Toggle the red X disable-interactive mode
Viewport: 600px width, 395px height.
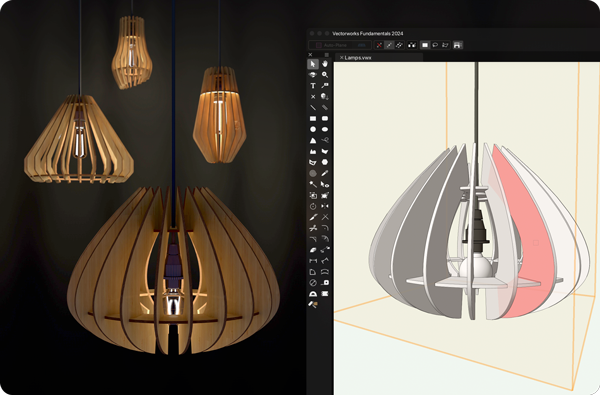[379, 45]
